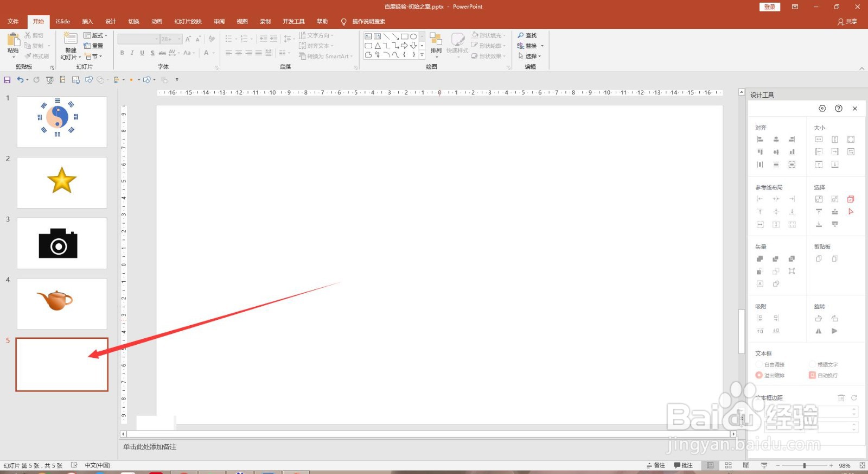Click the 新建幻灯片 new slide button
Screen dimensions: 868x474
point(71,46)
